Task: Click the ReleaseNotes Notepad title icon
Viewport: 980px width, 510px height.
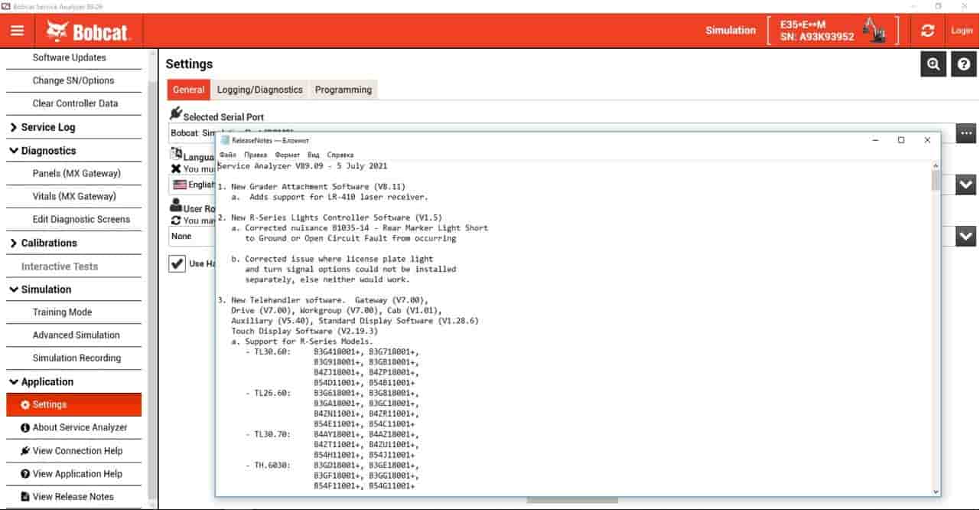Action: (225, 140)
